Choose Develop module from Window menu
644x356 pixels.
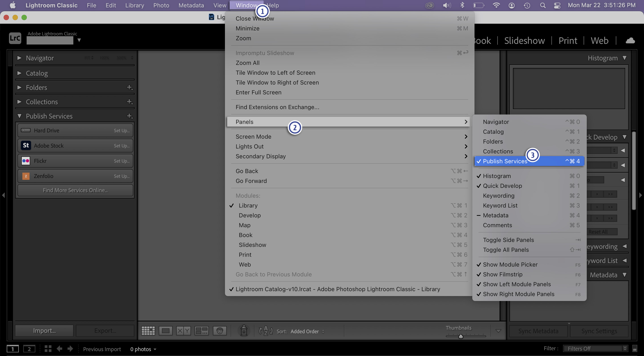tap(349, 215)
